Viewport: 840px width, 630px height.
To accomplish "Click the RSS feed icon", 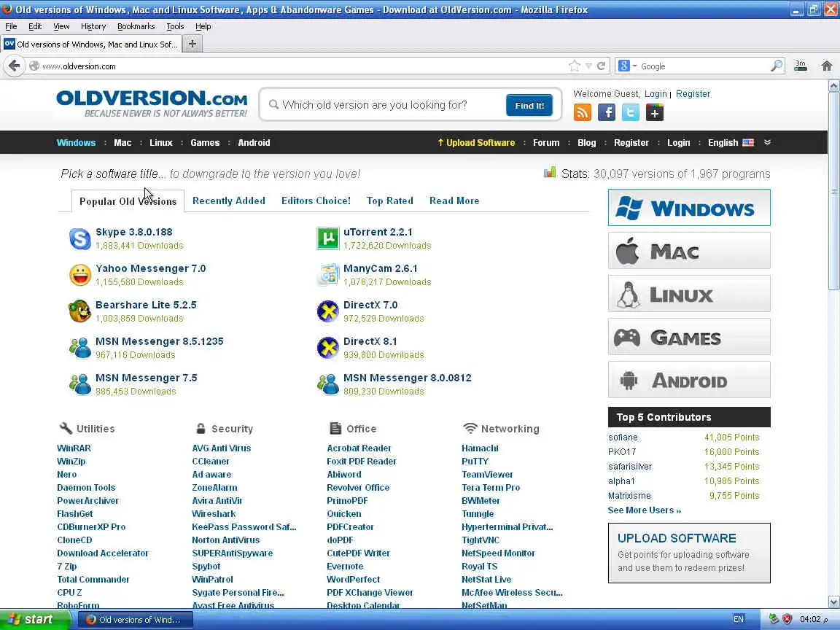I will 583,112.
